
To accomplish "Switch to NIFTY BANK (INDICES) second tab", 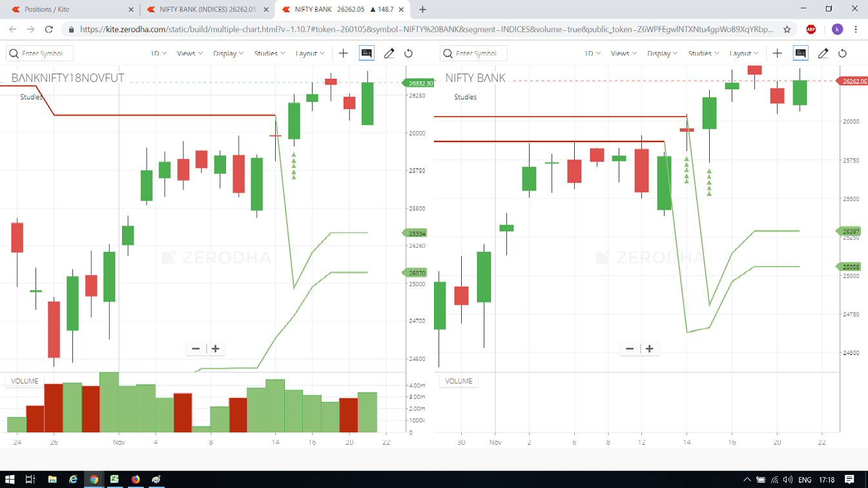I will coord(207,10).
